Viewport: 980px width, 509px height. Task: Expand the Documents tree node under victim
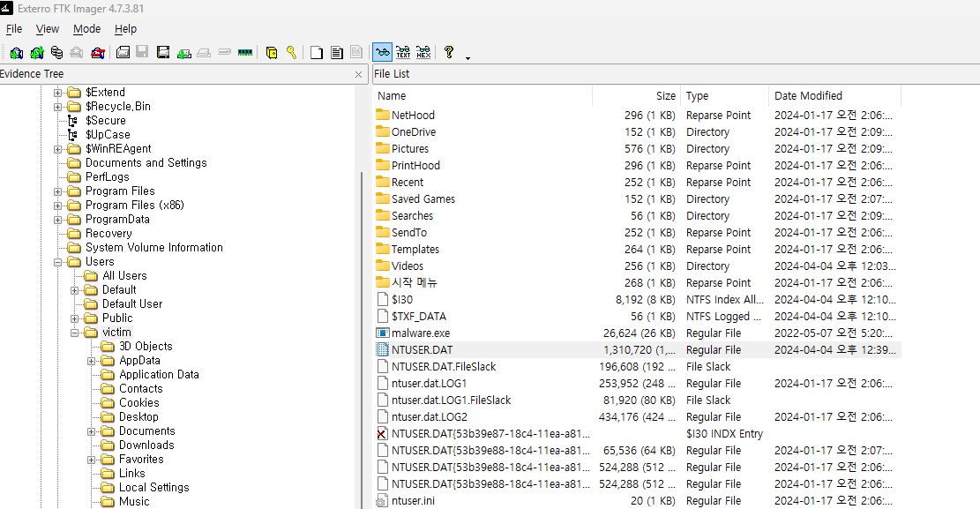coord(91,431)
